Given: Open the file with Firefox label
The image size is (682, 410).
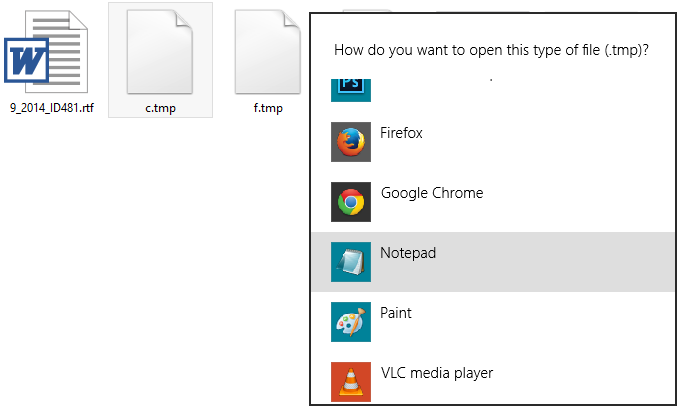Looking at the screenshot, I should [x=401, y=133].
